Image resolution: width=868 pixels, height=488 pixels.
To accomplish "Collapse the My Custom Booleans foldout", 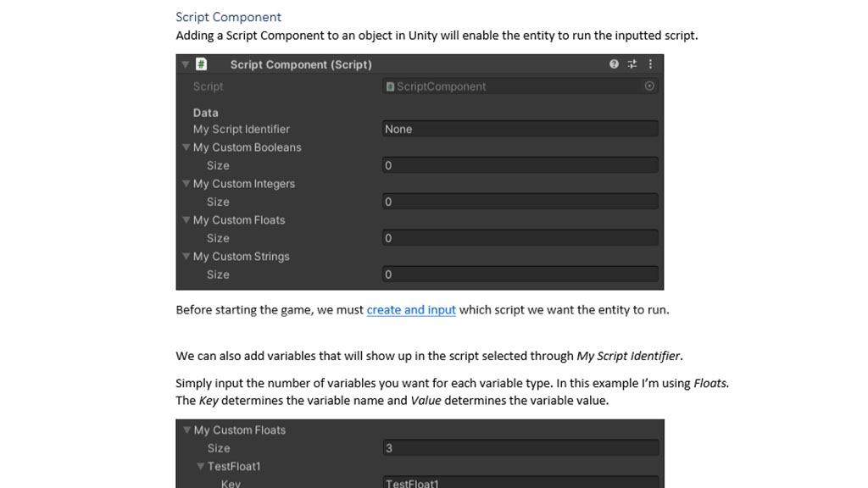I will (x=186, y=147).
